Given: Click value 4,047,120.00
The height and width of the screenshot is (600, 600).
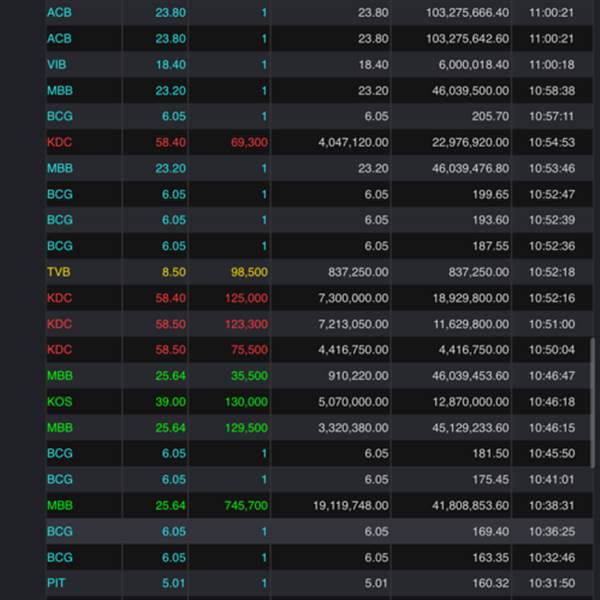Looking at the screenshot, I should click(353, 142).
